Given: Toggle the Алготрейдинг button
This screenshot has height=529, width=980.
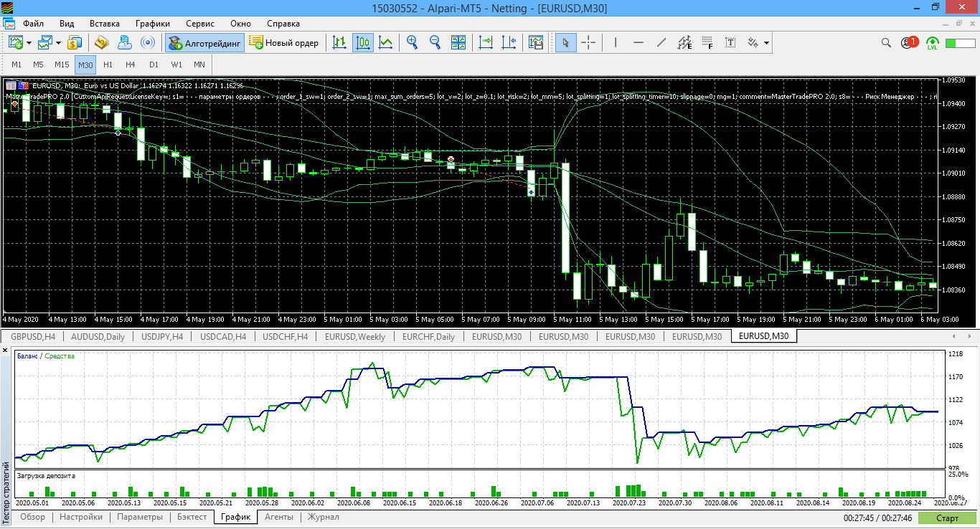Looking at the screenshot, I should [x=205, y=43].
